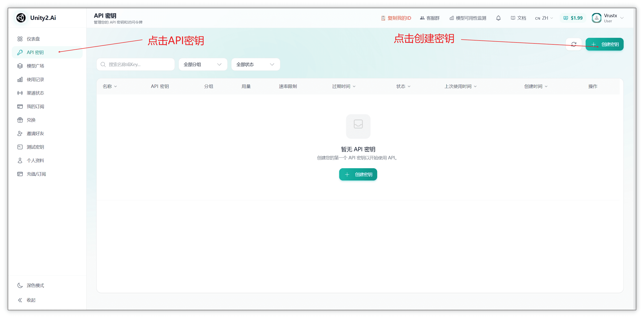Screen dimensions: 644x318
Task: Click the Unity2.Ai logo icon
Action: 21,18
